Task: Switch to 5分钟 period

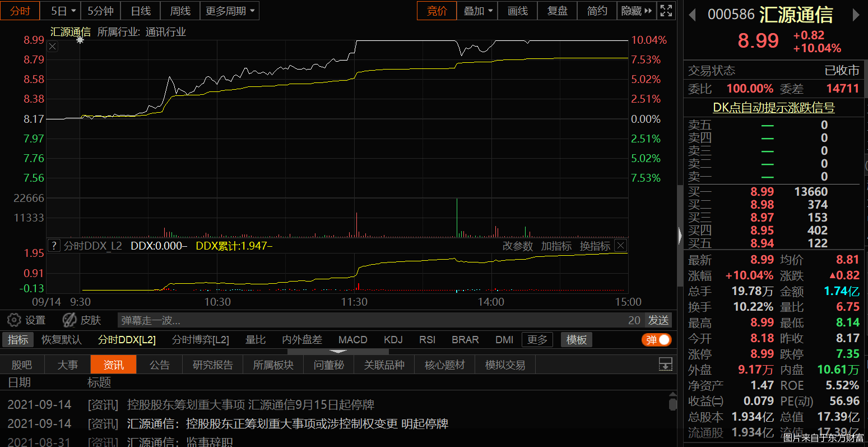Action: (x=100, y=11)
